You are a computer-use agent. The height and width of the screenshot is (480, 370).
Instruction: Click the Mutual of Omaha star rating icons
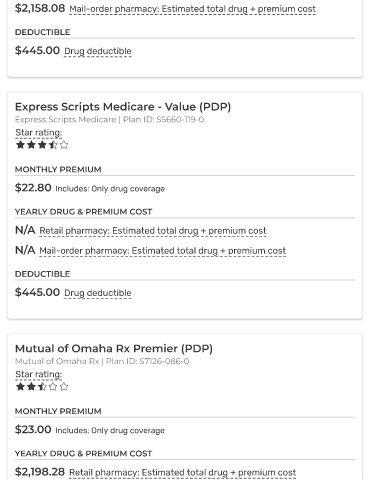click(42, 387)
